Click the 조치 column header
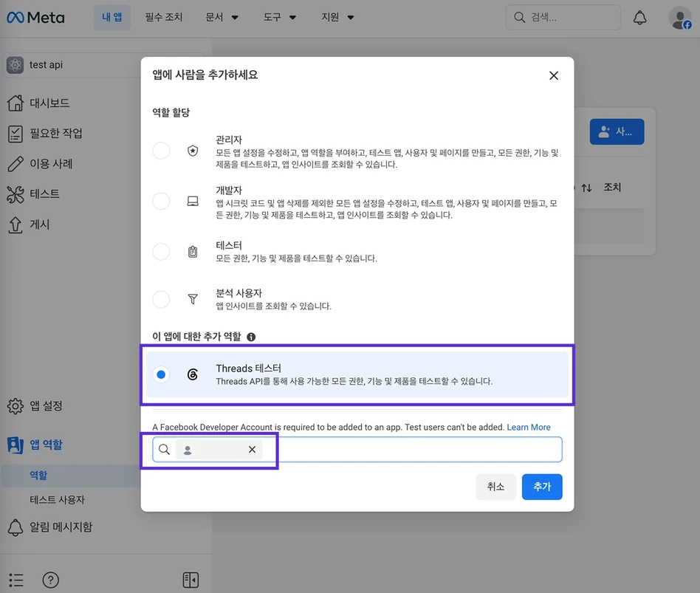Viewport: 700px width, 593px height. point(612,188)
